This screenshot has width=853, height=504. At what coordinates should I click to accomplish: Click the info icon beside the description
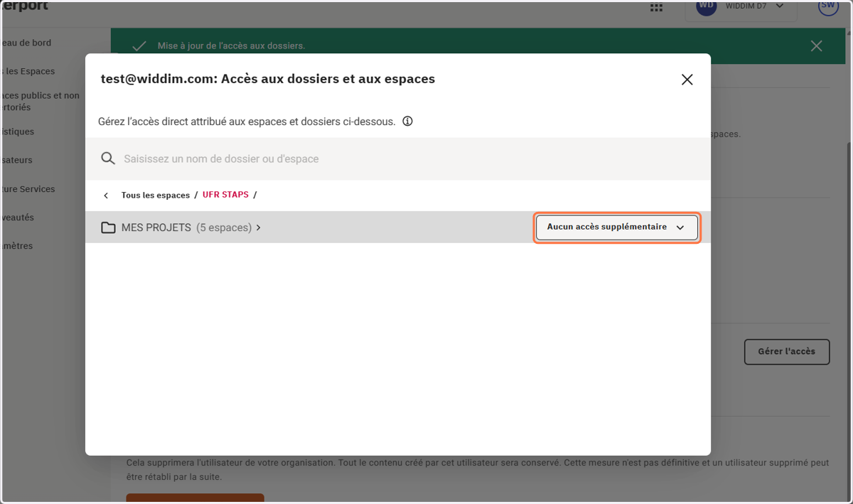(x=407, y=121)
